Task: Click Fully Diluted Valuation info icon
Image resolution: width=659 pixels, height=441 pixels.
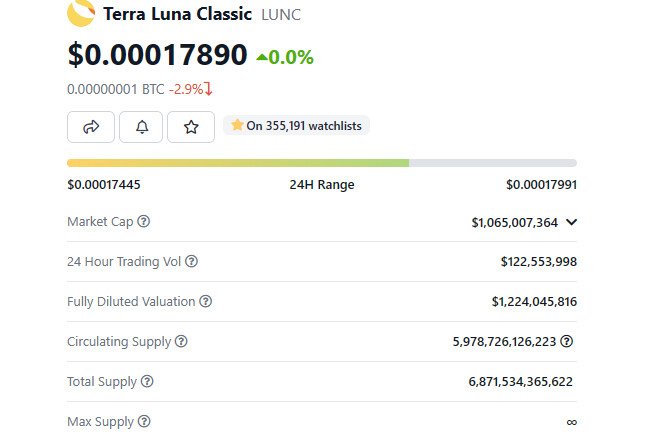Action: (205, 302)
